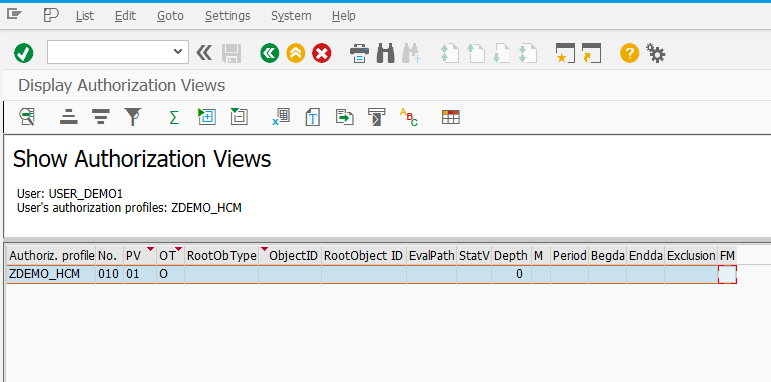Click the Total sigma icon

[174, 118]
